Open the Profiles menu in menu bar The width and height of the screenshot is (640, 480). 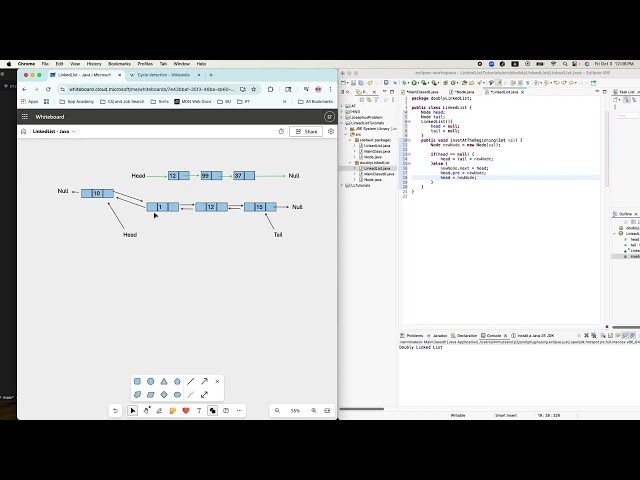[145, 64]
